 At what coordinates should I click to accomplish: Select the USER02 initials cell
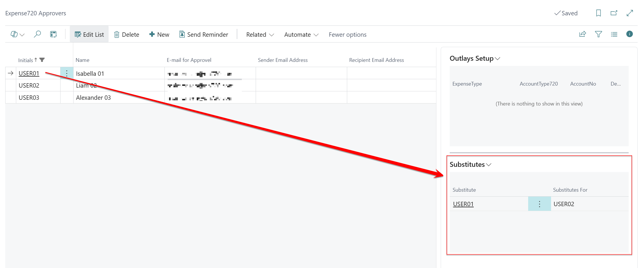pyautogui.click(x=38, y=86)
